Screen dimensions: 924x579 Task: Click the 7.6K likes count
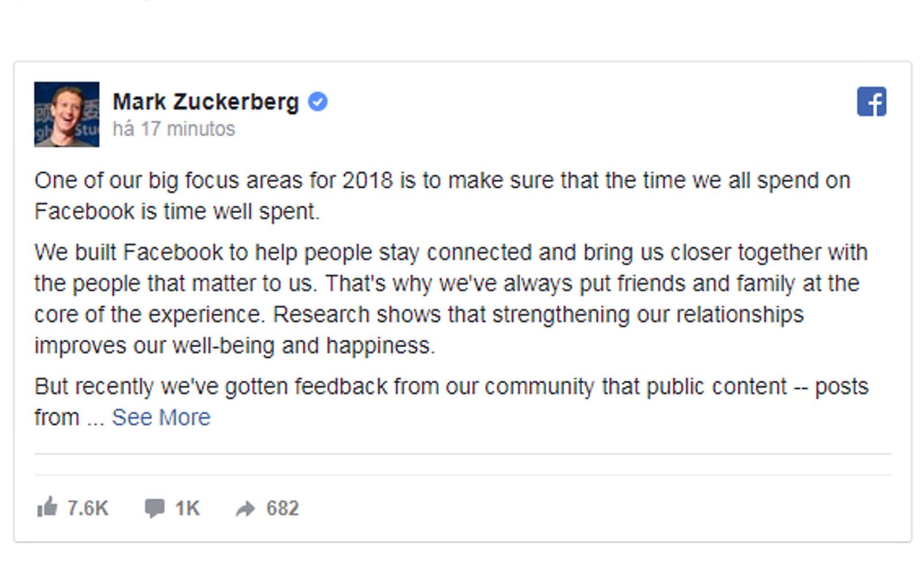click(87, 508)
